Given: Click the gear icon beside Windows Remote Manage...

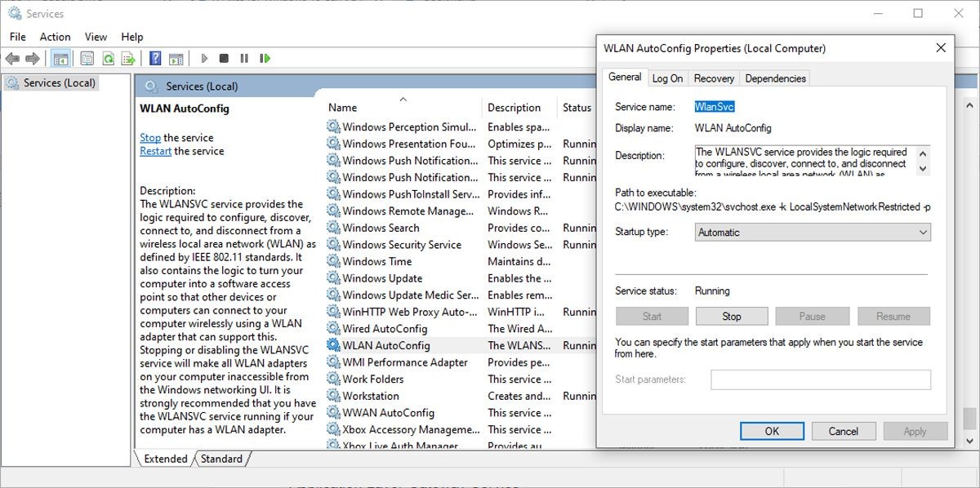Looking at the screenshot, I should pos(333,211).
